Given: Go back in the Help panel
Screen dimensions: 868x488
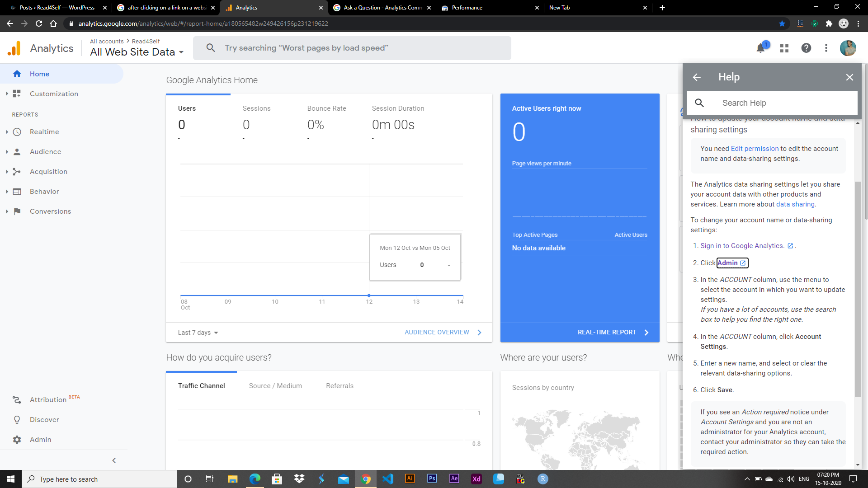Looking at the screenshot, I should coord(697,77).
